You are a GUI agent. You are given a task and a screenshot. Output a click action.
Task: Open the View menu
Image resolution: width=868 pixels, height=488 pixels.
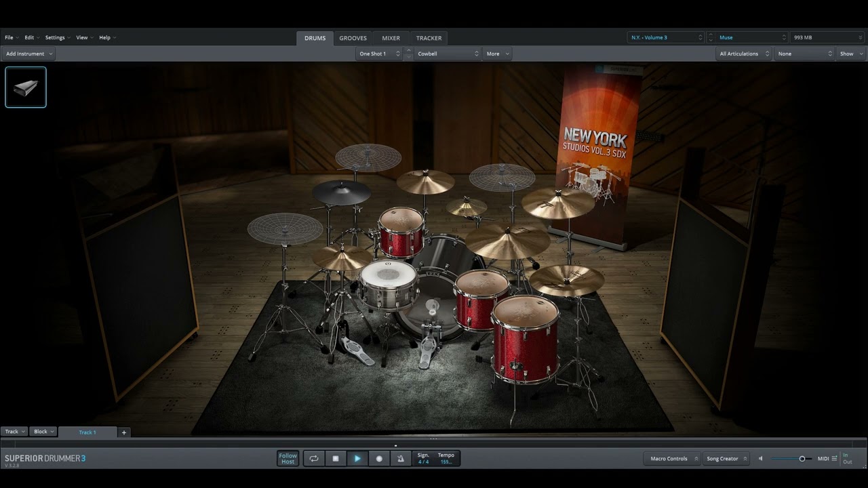(x=84, y=37)
